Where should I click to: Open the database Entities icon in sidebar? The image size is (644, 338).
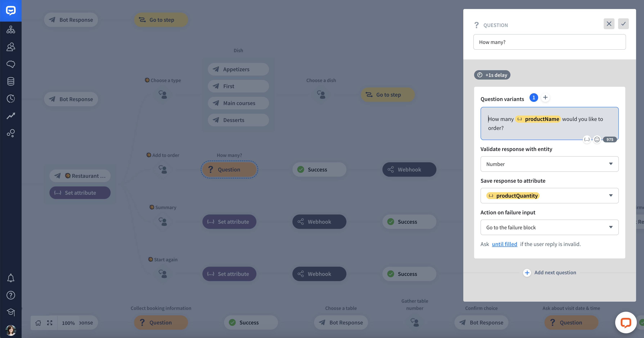(x=11, y=81)
